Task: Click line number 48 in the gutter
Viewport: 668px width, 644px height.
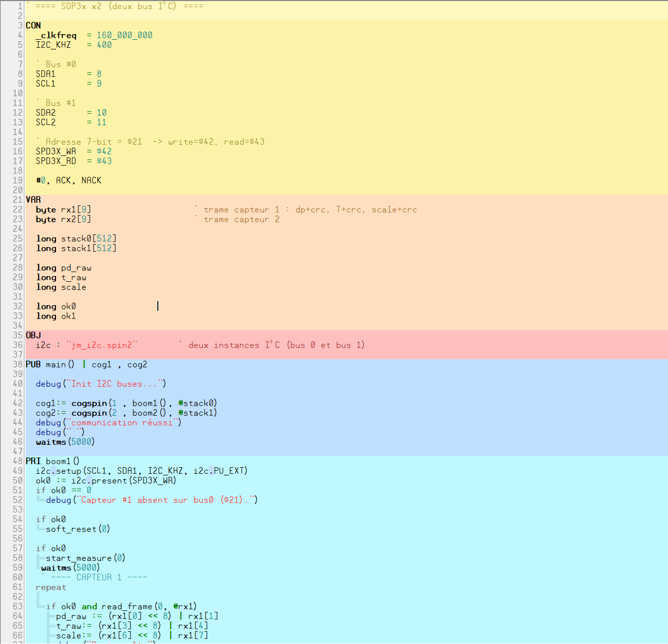Action: click(x=18, y=461)
